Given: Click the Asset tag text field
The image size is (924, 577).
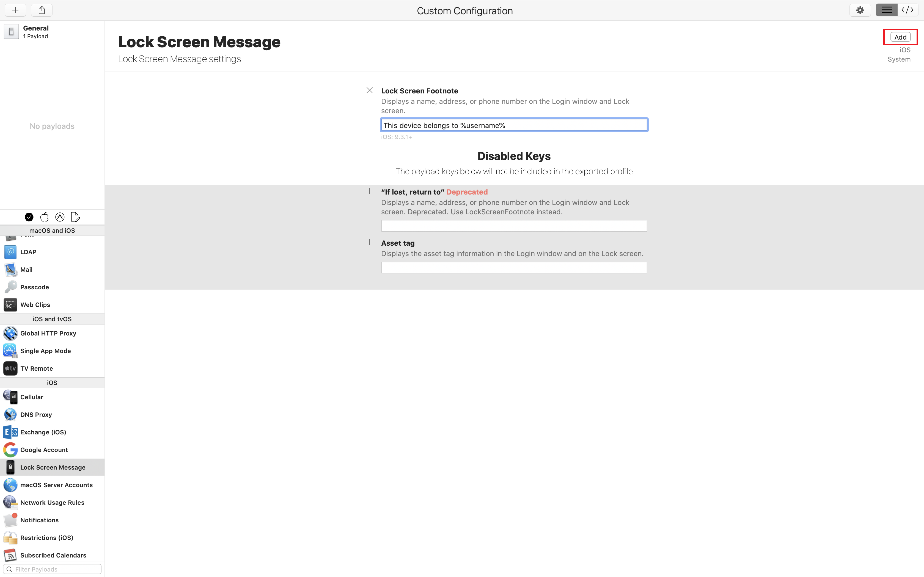Looking at the screenshot, I should 513,268.
